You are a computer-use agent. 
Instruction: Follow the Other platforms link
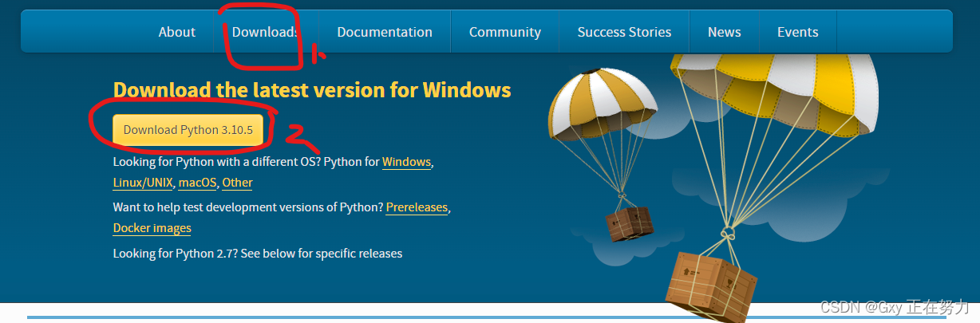pyautogui.click(x=237, y=183)
